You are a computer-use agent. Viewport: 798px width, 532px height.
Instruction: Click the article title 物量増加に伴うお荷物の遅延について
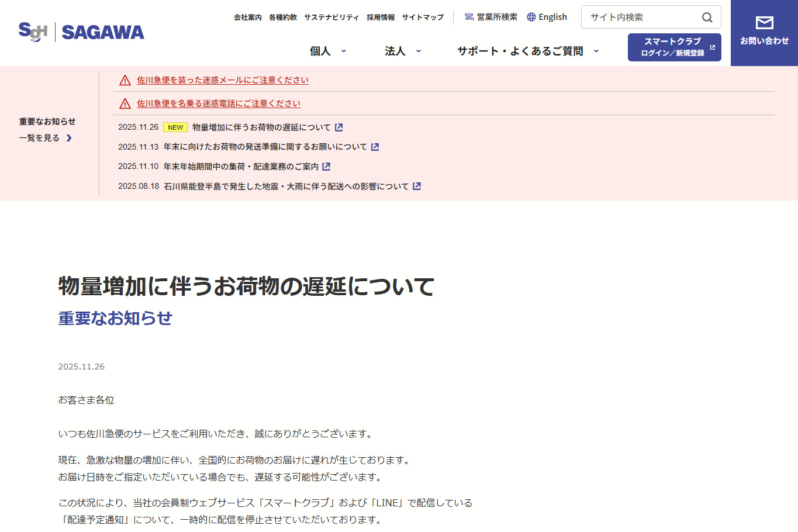point(246,286)
